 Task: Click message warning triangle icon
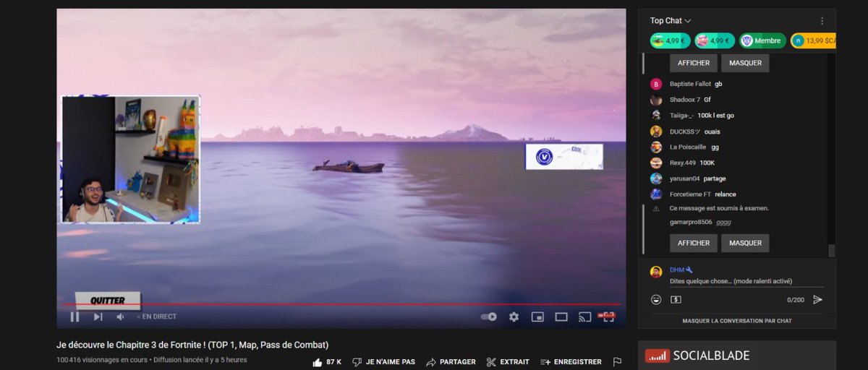point(656,209)
